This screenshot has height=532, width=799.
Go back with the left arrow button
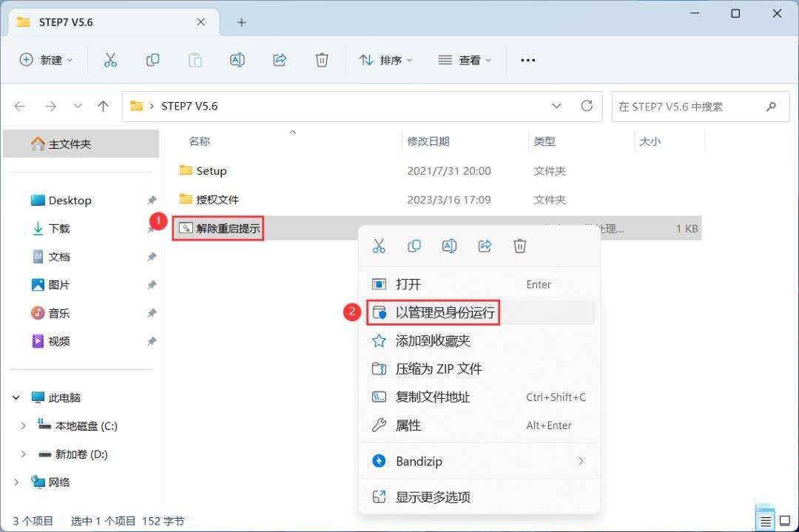point(20,106)
